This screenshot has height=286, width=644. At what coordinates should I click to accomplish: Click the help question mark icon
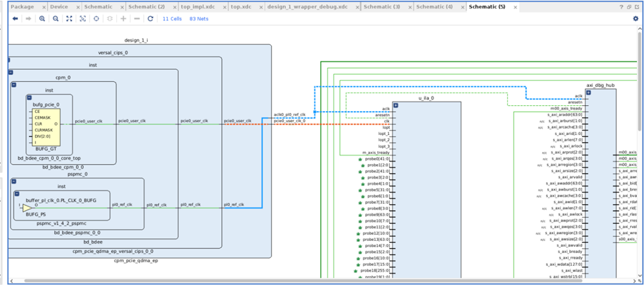tap(621, 7)
